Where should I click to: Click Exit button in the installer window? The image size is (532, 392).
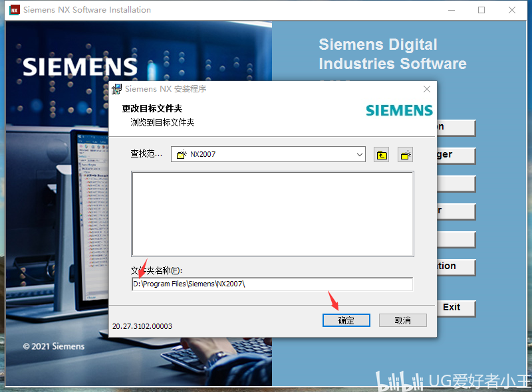pos(456,308)
